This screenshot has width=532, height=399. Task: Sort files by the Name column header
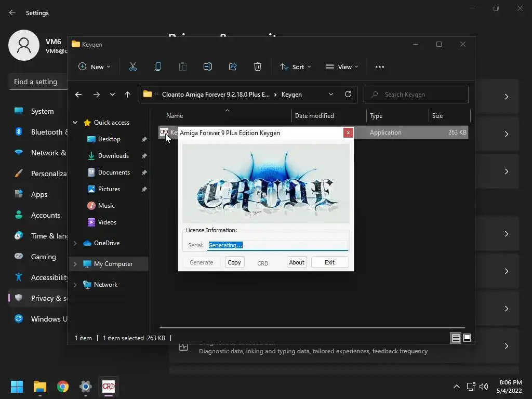[x=225, y=116]
